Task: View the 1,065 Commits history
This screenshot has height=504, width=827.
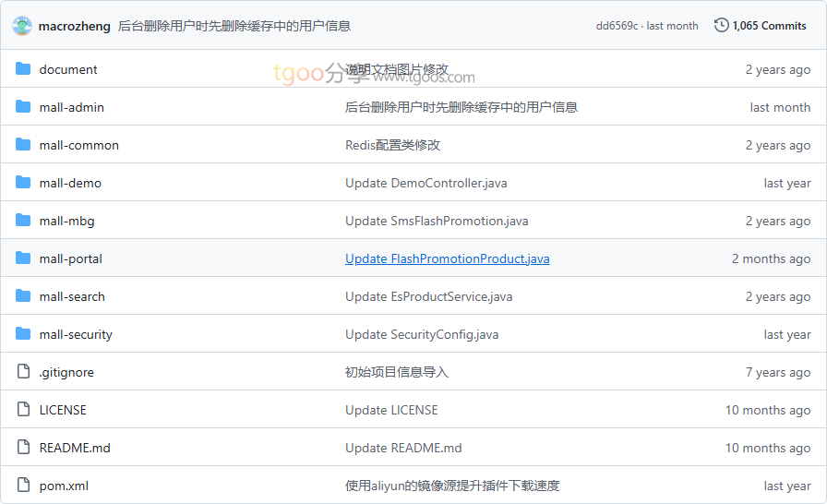Action: tap(769, 26)
